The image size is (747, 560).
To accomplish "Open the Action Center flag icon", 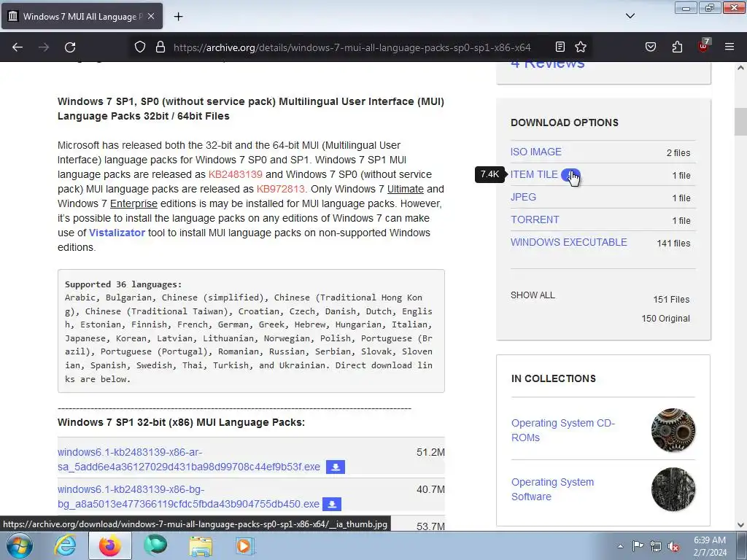I will (638, 546).
